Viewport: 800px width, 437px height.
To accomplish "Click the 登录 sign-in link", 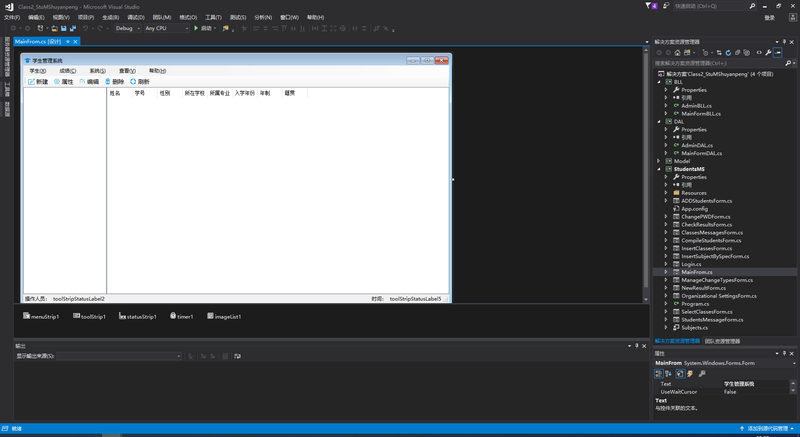I will point(769,18).
